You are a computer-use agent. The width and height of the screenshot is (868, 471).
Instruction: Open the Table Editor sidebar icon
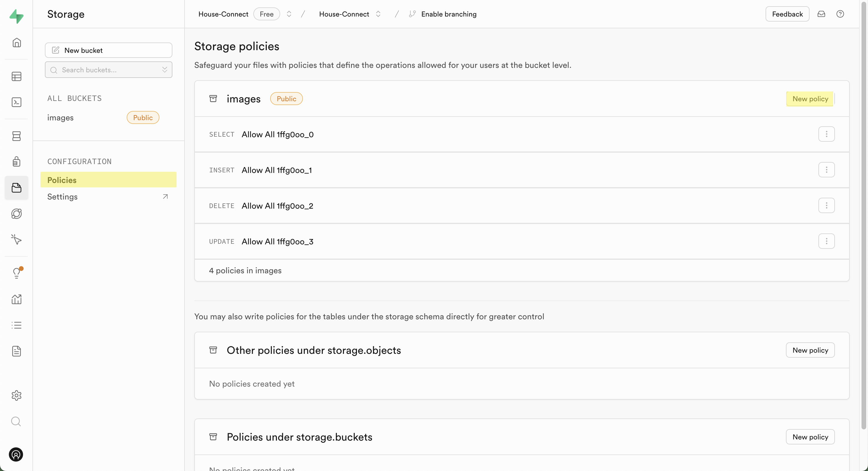pyautogui.click(x=17, y=76)
